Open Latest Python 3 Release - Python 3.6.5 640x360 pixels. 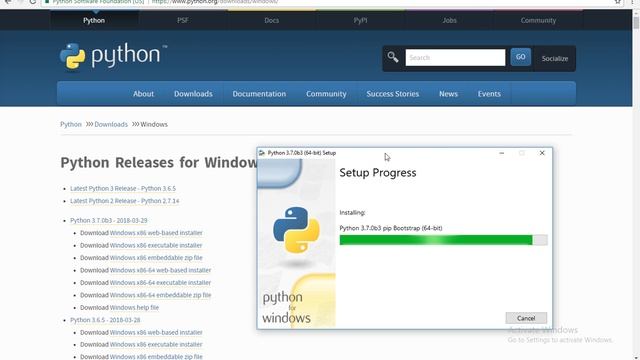123,189
